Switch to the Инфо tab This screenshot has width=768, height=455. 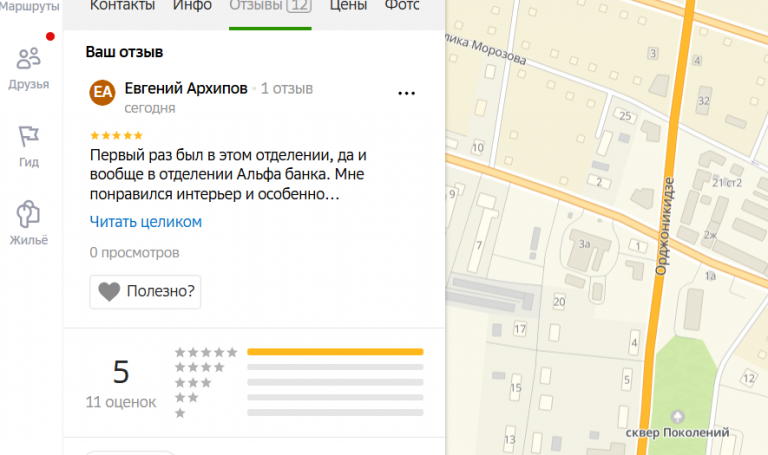pos(192,6)
